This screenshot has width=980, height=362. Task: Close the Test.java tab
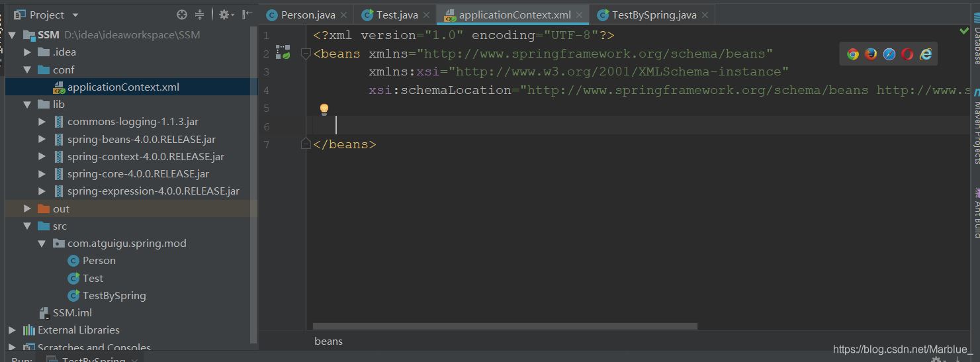427,15
